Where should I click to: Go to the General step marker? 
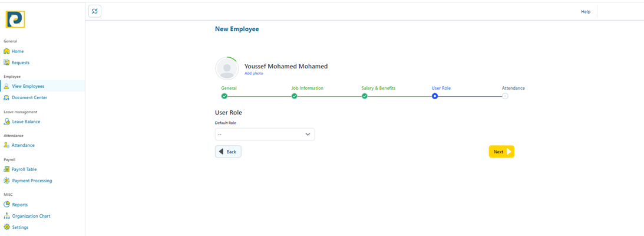tap(224, 96)
